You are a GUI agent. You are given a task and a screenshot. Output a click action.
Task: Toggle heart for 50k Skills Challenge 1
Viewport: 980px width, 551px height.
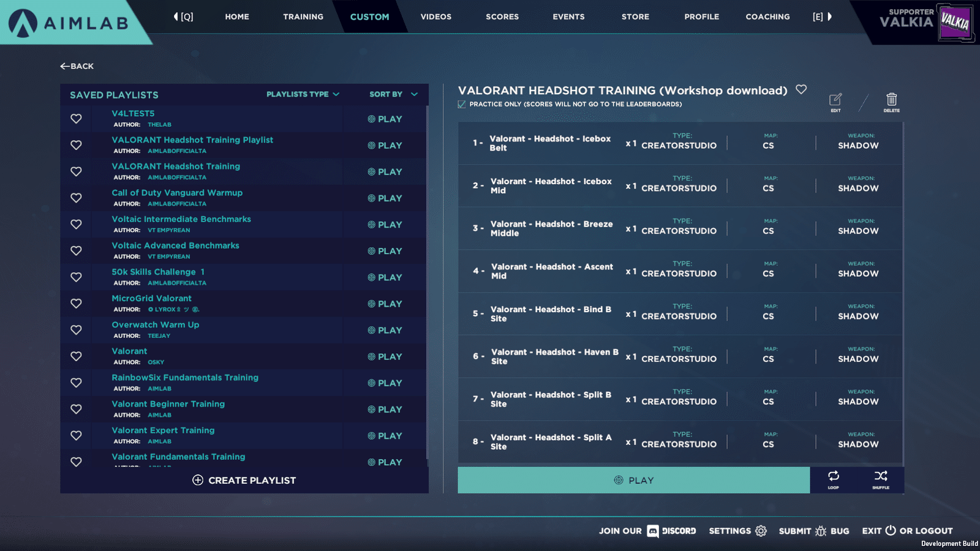click(x=76, y=277)
